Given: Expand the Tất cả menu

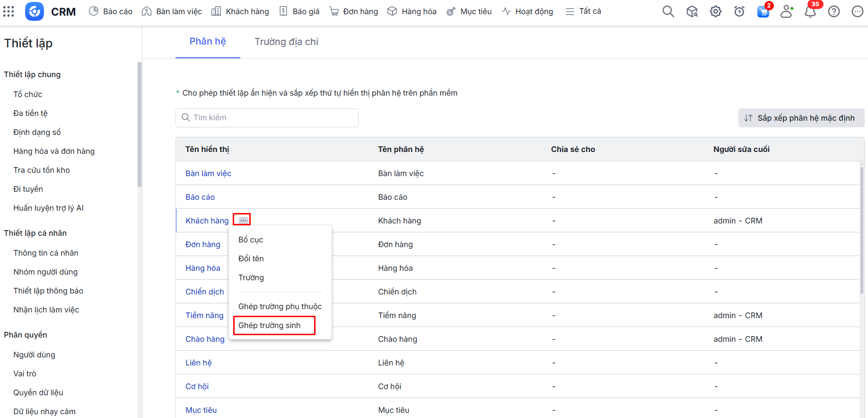Looking at the screenshot, I should tap(583, 11).
